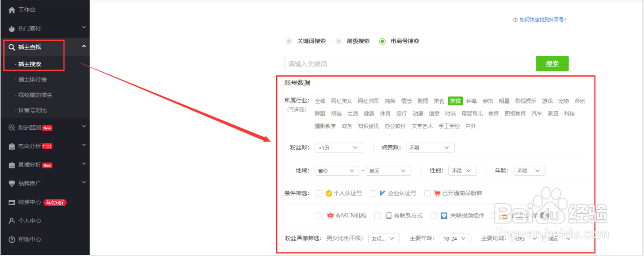Open the 粉丝数 dropdown
The width and height of the screenshot is (644, 256).
click(339, 148)
